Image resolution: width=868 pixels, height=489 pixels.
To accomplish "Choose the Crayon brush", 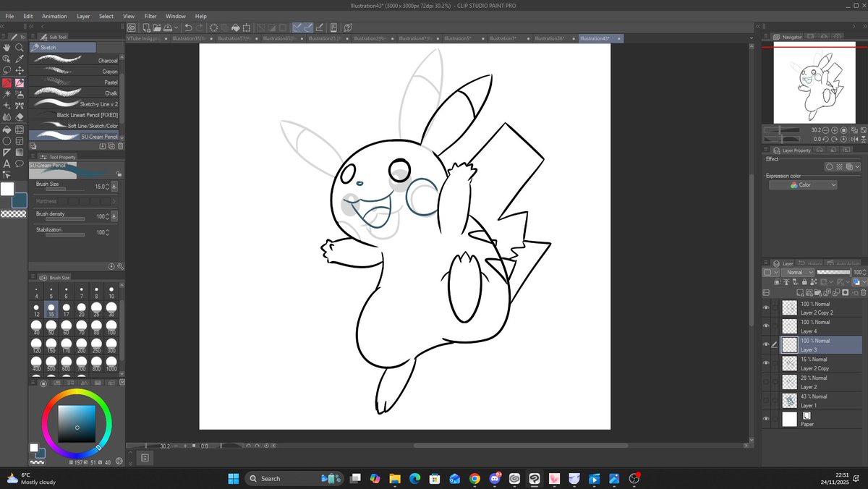I will (x=75, y=72).
